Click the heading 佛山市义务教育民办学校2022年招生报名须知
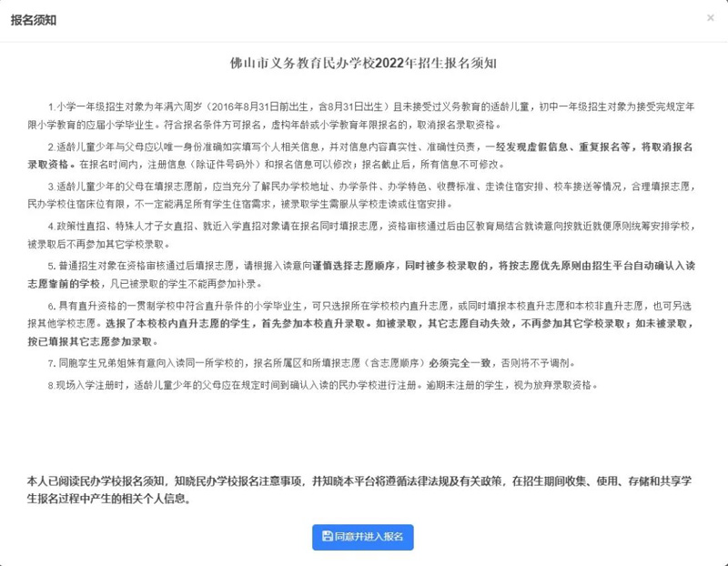 click(x=363, y=64)
